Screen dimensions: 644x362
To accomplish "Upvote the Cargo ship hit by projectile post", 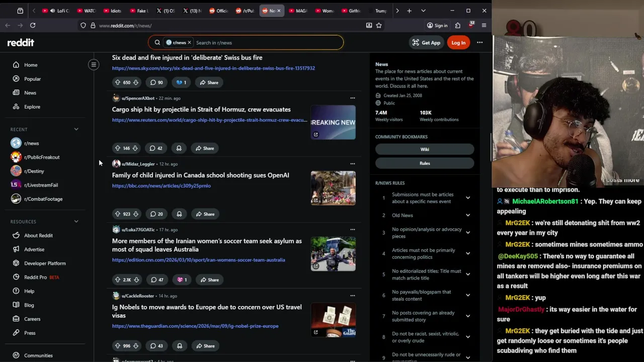I will pos(118,148).
